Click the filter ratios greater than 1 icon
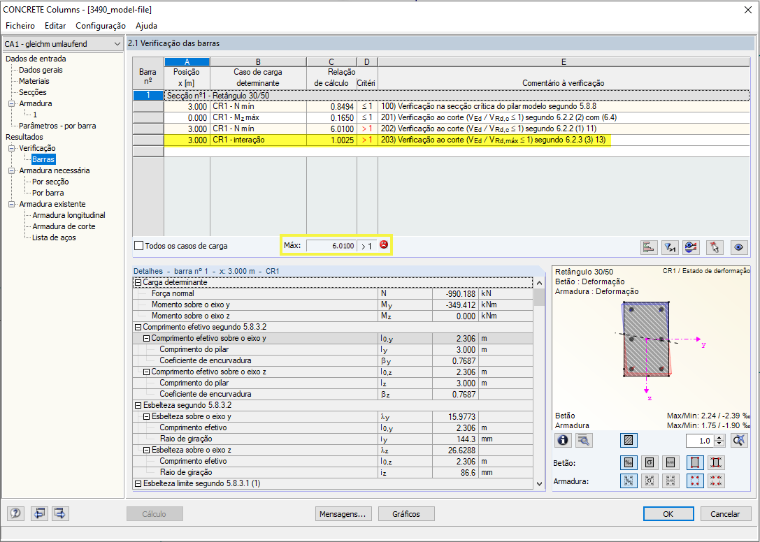The width and height of the screenshot is (760, 542). pos(670,247)
